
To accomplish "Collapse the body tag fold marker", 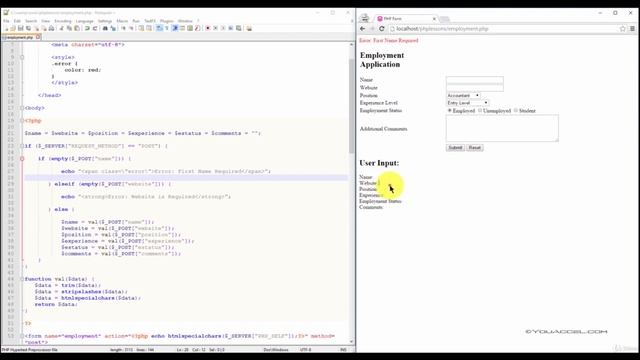I will pyautogui.click(x=22, y=108).
